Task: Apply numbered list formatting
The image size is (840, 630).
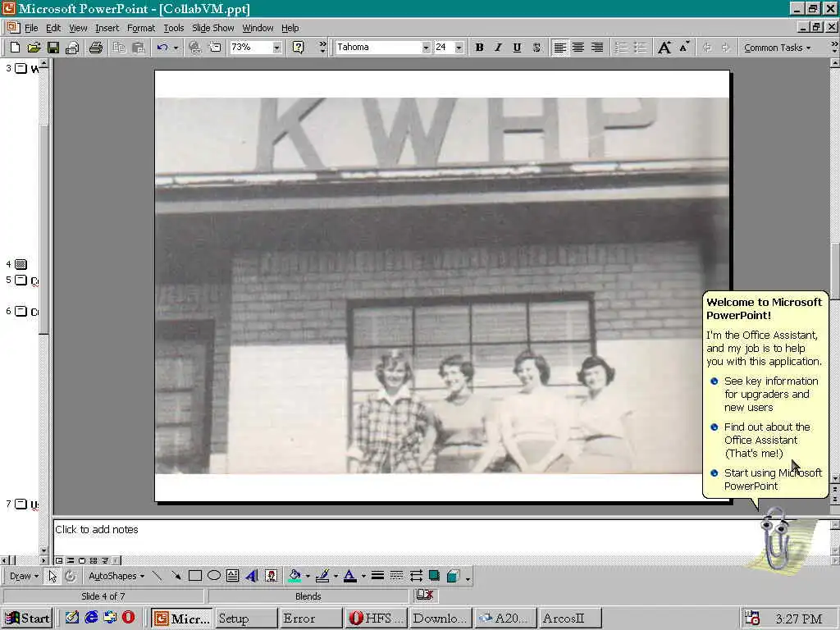Action: tap(621, 48)
